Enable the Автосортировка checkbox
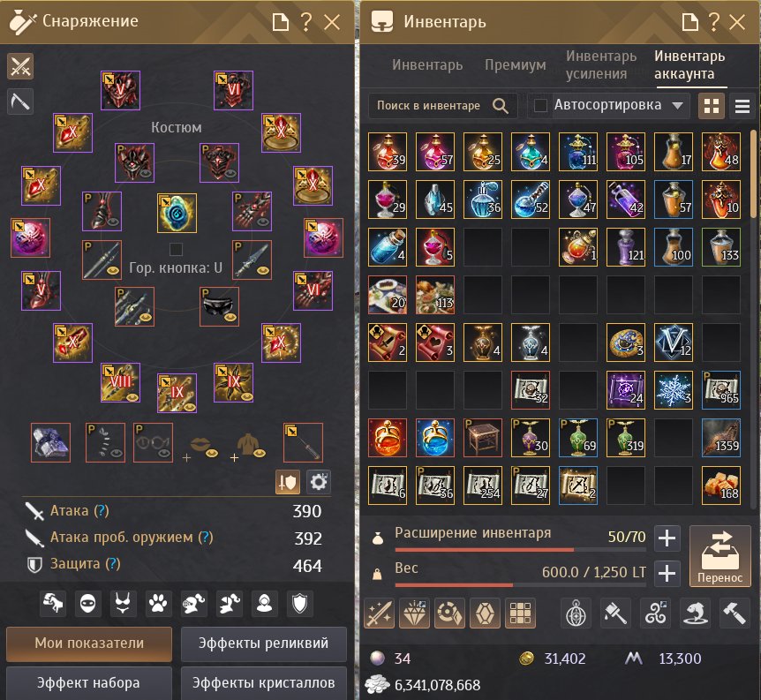761x700 pixels. point(539,105)
